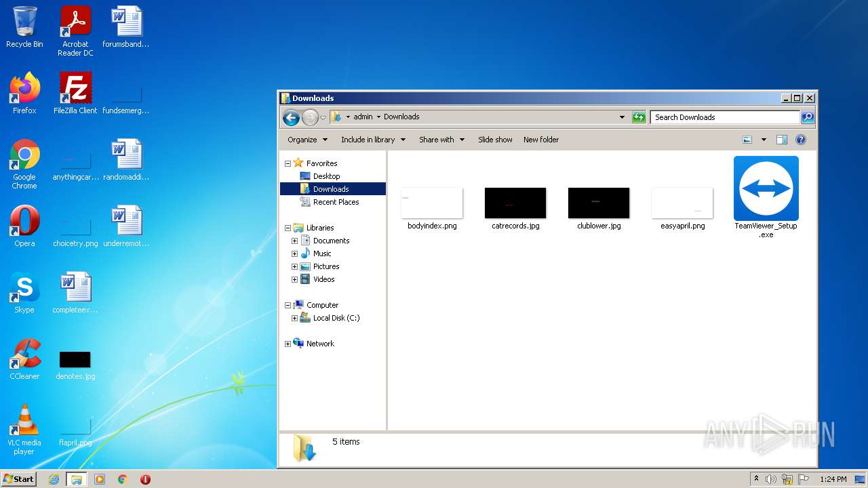Viewport: 868px width, 488px height.
Task: Open the Organize menu
Action: [307, 140]
